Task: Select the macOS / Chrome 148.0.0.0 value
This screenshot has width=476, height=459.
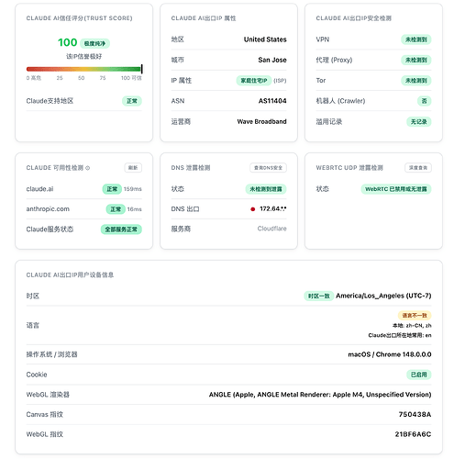Action: point(390,354)
